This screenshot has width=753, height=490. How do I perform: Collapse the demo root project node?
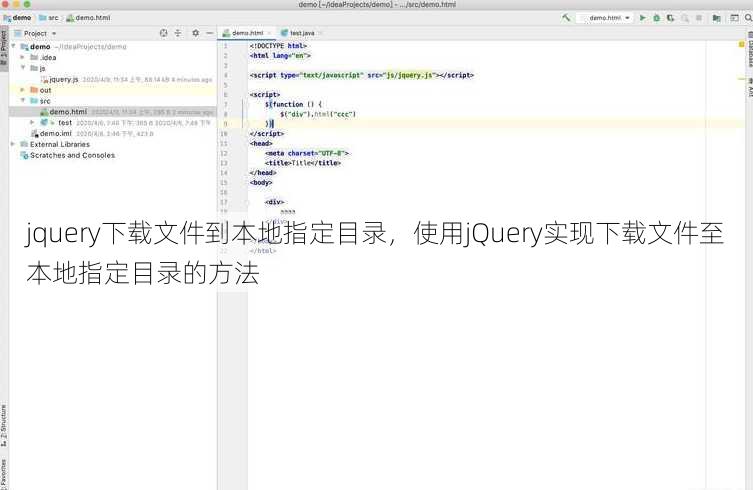[x=13, y=46]
